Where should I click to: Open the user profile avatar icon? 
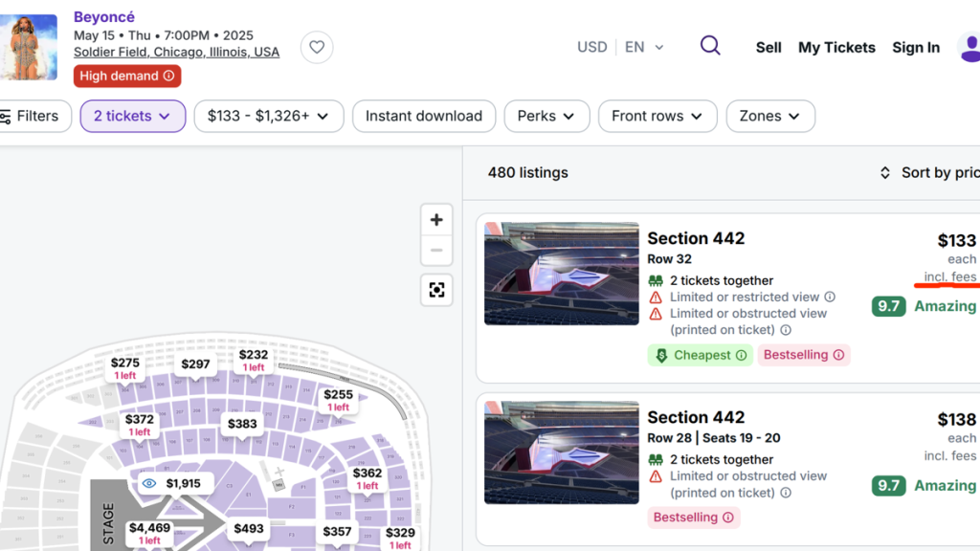click(969, 47)
